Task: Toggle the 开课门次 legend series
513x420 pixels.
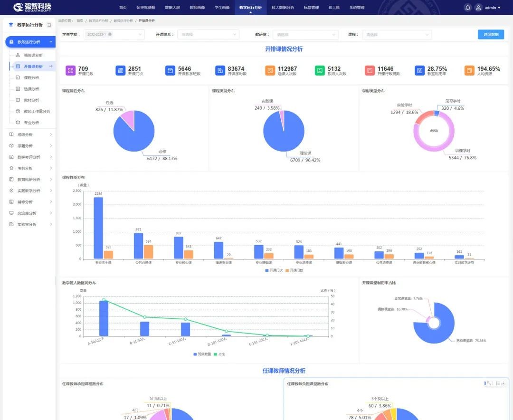Action: (273, 270)
